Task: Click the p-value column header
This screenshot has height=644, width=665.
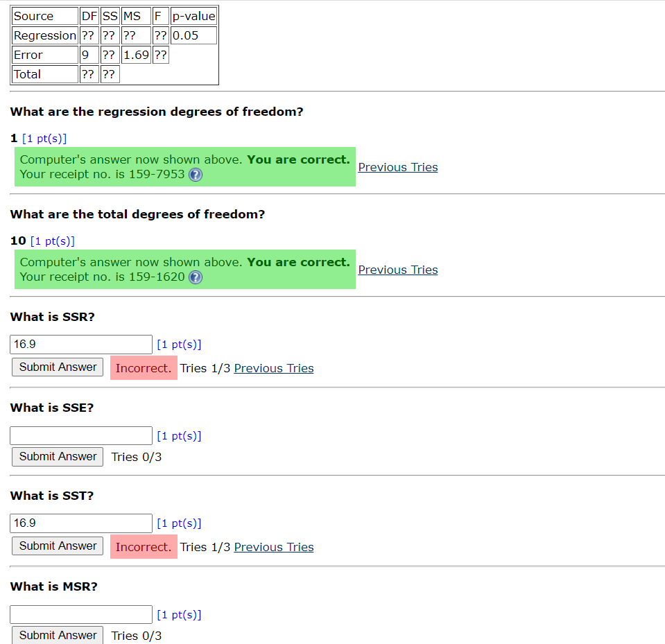Action: (x=194, y=16)
